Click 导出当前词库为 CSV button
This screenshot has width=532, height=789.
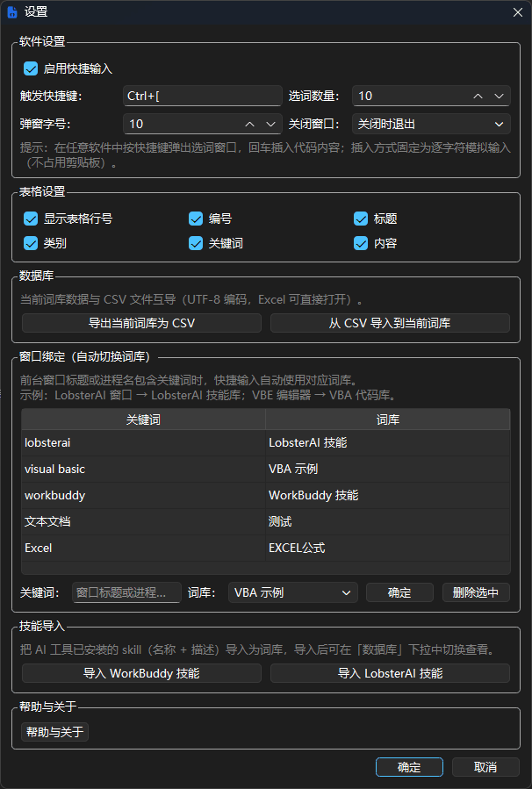click(x=141, y=323)
